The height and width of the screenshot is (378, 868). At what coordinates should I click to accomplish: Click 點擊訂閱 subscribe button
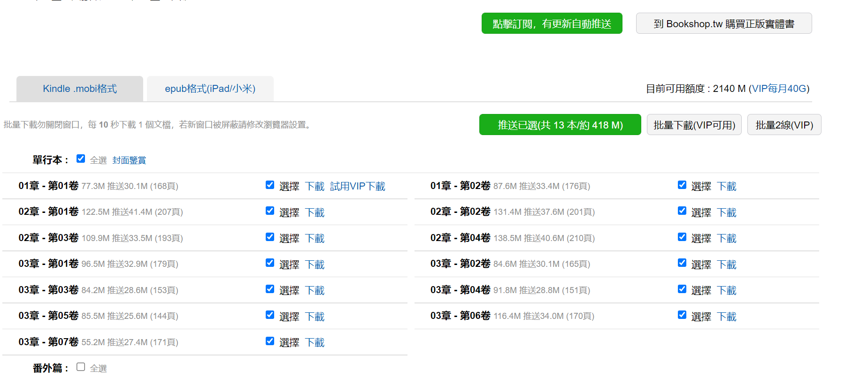pos(552,23)
